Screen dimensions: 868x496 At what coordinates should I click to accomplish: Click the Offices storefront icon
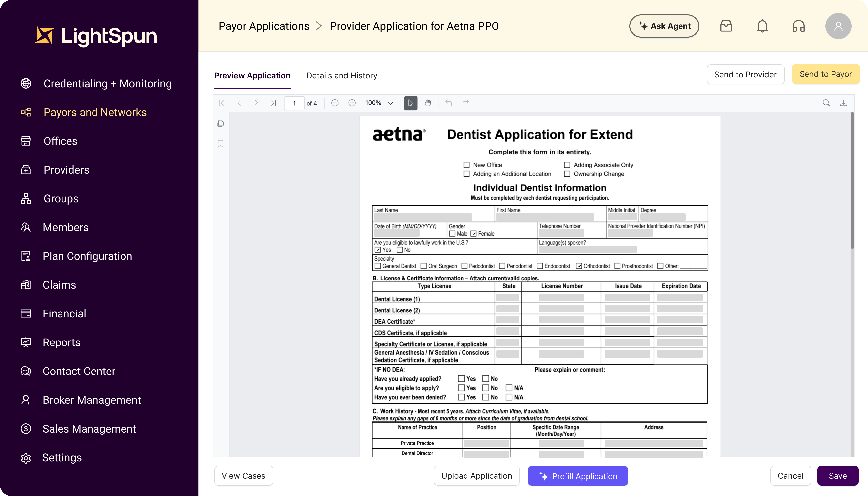(26, 141)
